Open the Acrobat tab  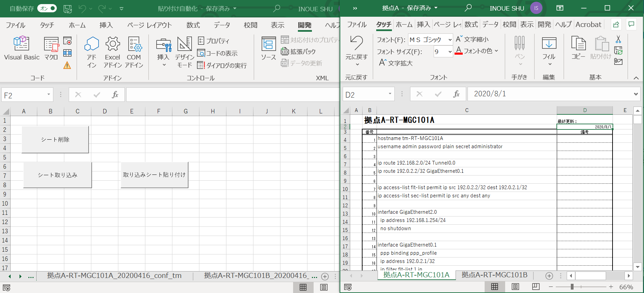pos(588,25)
